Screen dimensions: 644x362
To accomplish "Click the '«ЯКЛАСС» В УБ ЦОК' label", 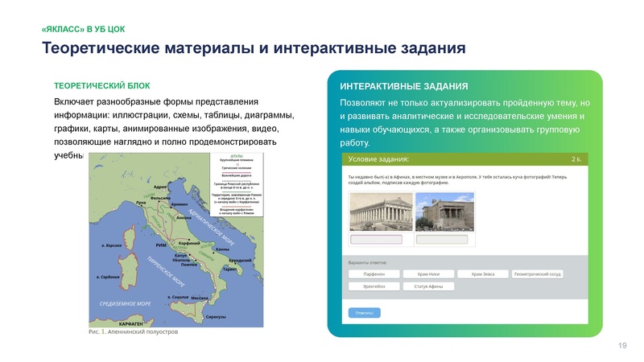I will point(84,29).
